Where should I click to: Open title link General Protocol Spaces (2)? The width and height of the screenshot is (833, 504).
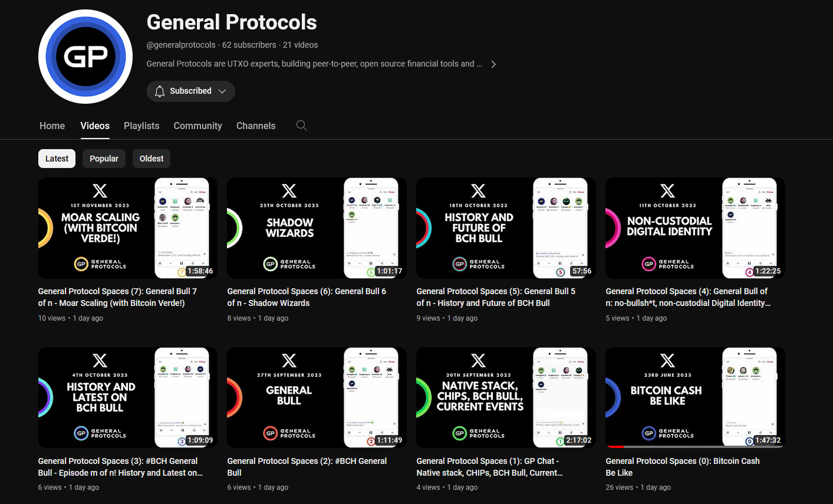[x=307, y=467]
